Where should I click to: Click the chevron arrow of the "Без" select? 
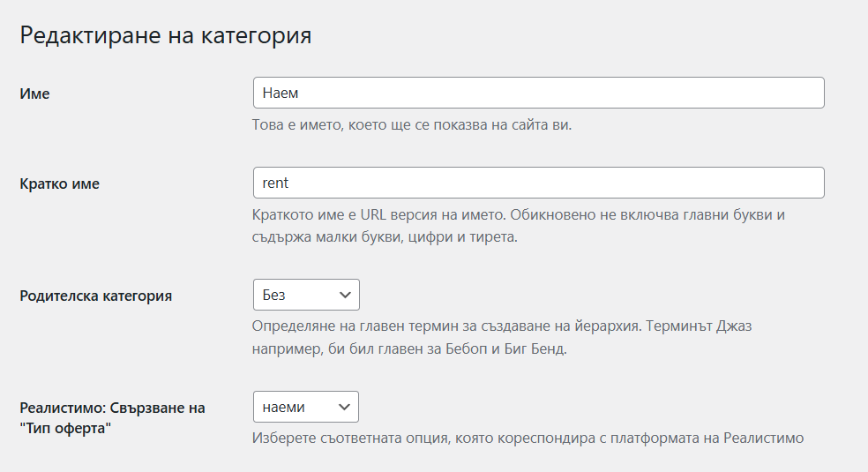[x=343, y=295]
